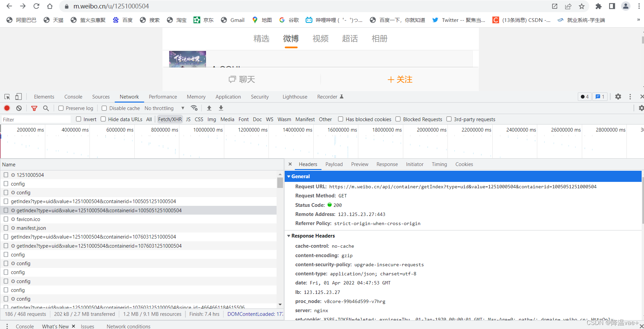The height and width of the screenshot is (329, 644).
Task: Open the Bilibili bookmark
Action: [x=334, y=20]
